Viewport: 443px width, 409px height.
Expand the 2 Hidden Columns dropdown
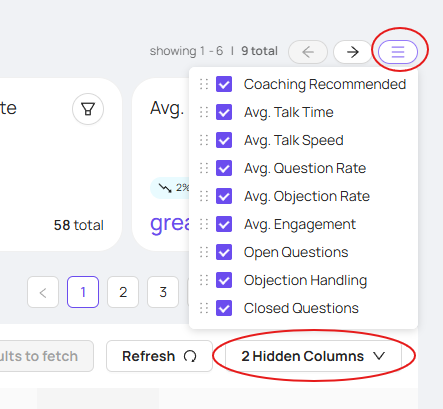click(x=313, y=356)
